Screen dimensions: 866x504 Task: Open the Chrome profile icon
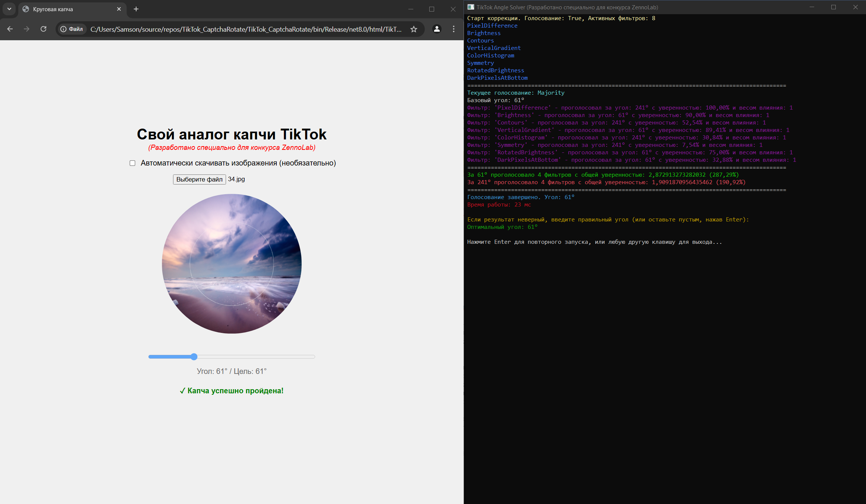437,29
